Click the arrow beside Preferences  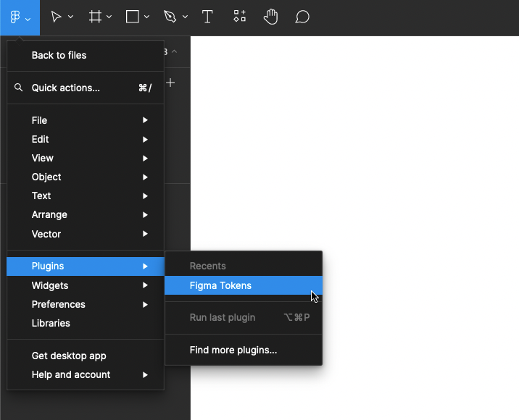pos(145,304)
